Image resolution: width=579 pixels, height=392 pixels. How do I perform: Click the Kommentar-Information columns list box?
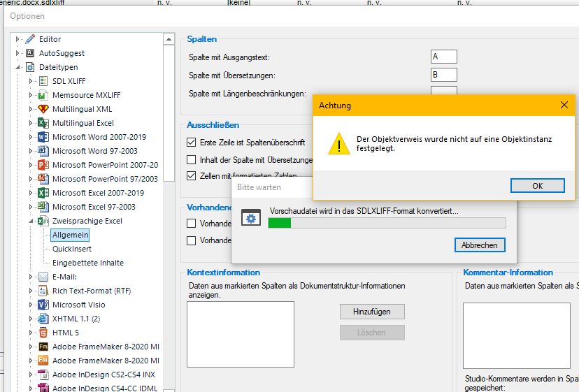517,335
